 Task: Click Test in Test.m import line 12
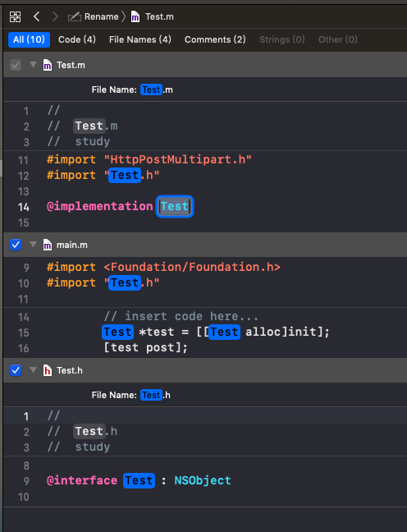[x=125, y=176]
